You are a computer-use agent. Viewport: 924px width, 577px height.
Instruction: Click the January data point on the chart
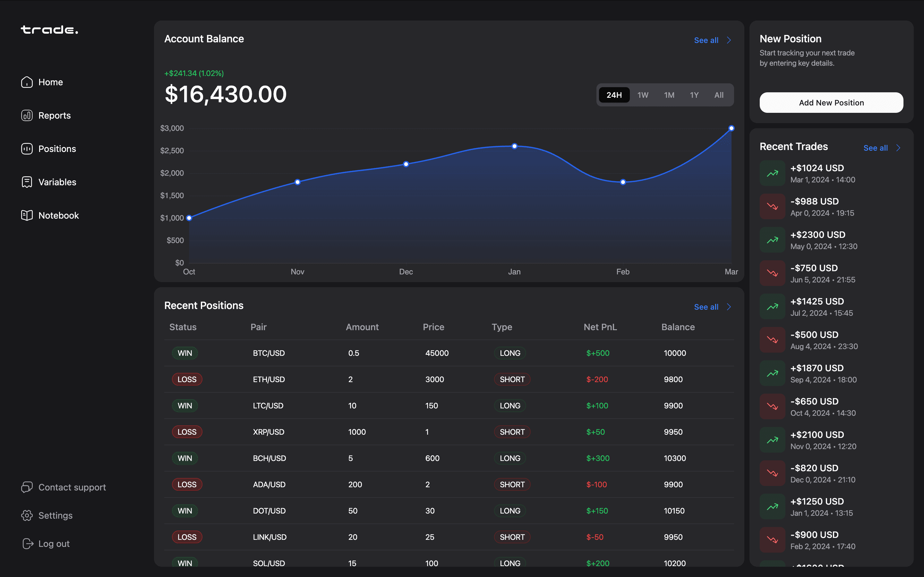(514, 146)
